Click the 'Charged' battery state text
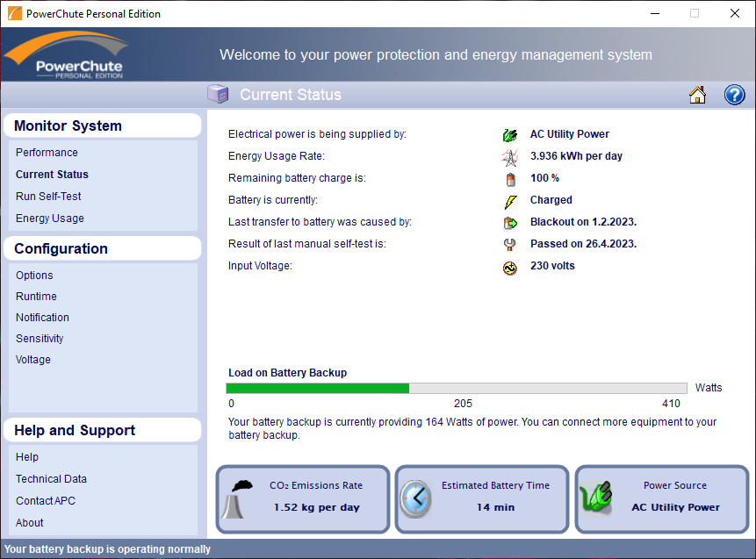 pyautogui.click(x=551, y=200)
